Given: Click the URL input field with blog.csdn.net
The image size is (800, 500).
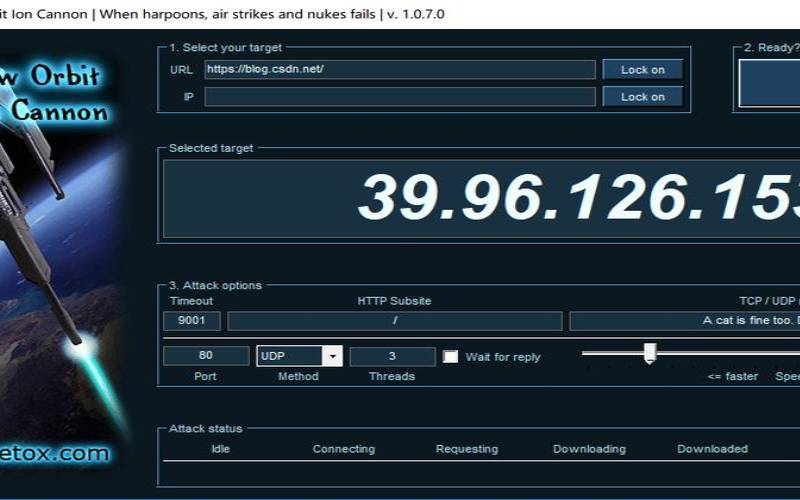Looking at the screenshot, I should [399, 69].
